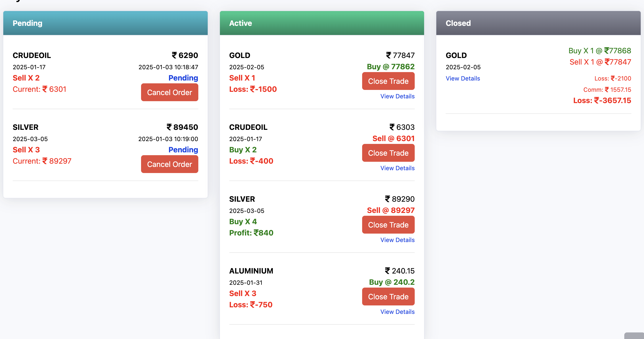Click the Closed column header
Screen dimensions: 644x339
[x=458, y=23]
